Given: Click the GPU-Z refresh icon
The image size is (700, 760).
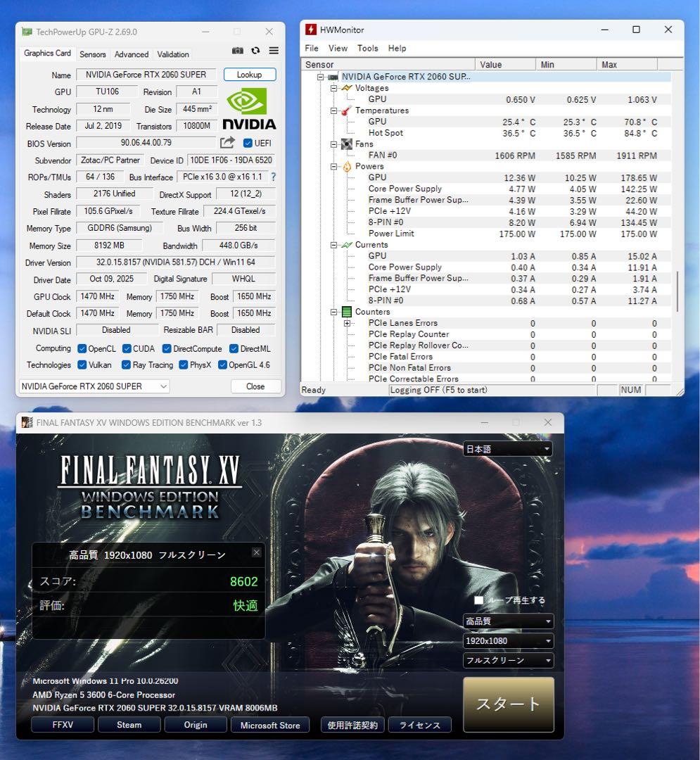Looking at the screenshot, I should click(x=255, y=51).
